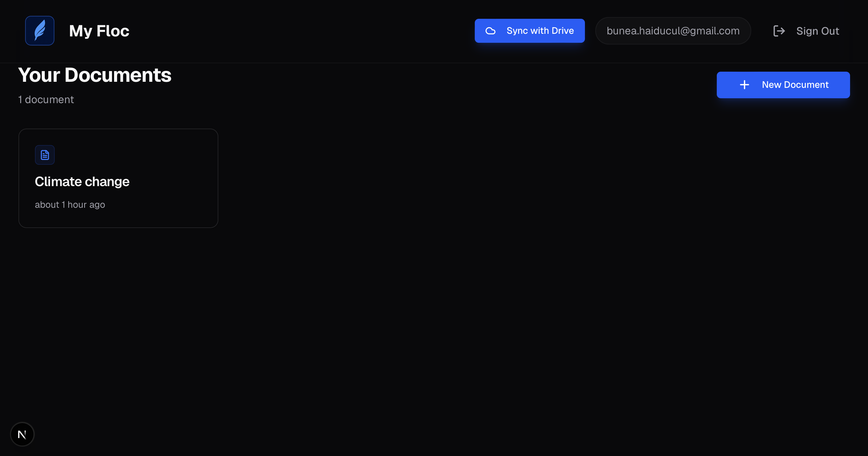This screenshot has width=868, height=456.
Task: Click the document file icon on card
Action: point(45,155)
